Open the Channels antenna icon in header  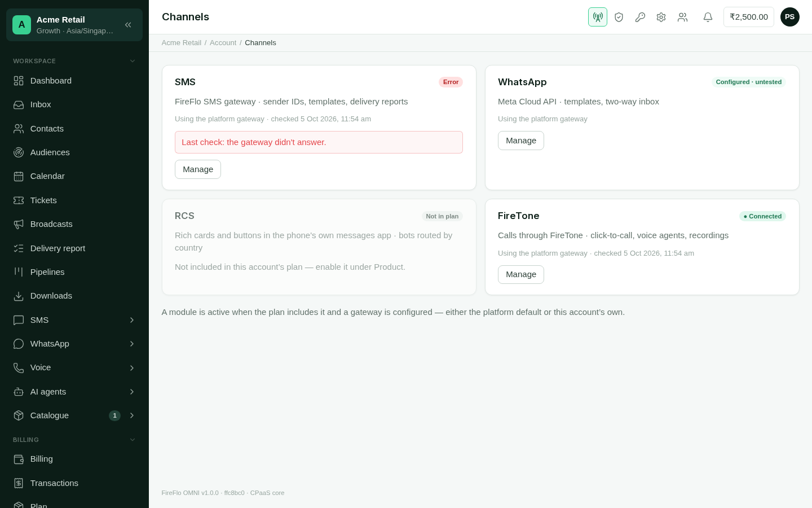pyautogui.click(x=598, y=17)
